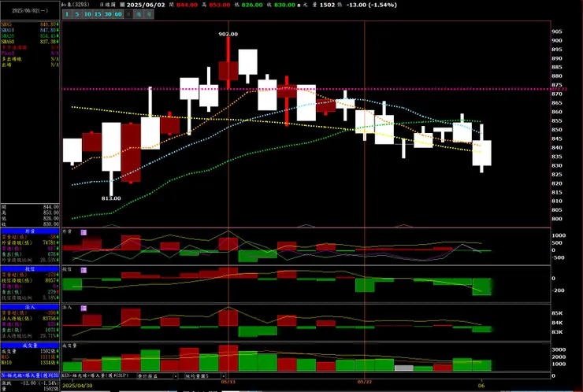The image size is (583, 392).
Task: Click the small icon before 2025/06/02 date
Action: pyautogui.click(x=122, y=5)
